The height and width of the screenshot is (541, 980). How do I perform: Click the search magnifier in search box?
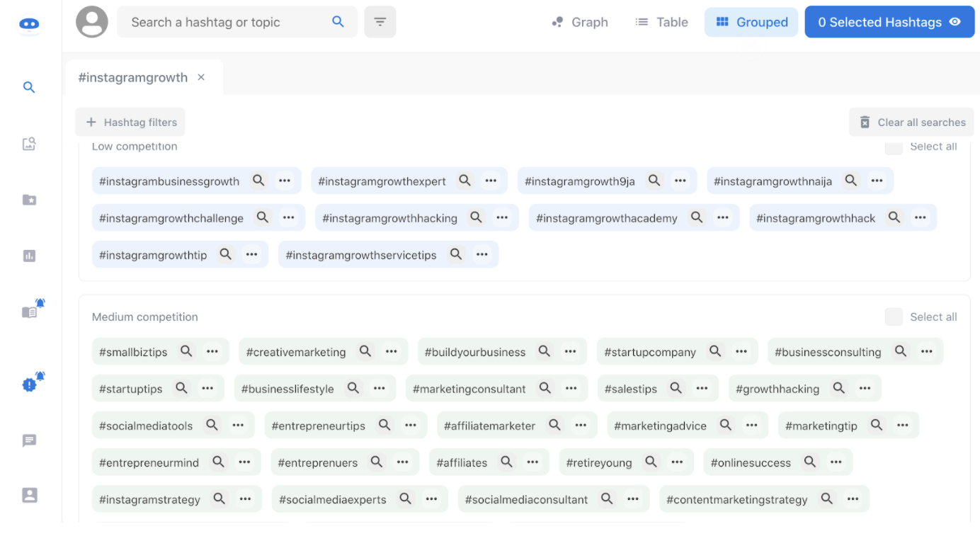coord(338,22)
